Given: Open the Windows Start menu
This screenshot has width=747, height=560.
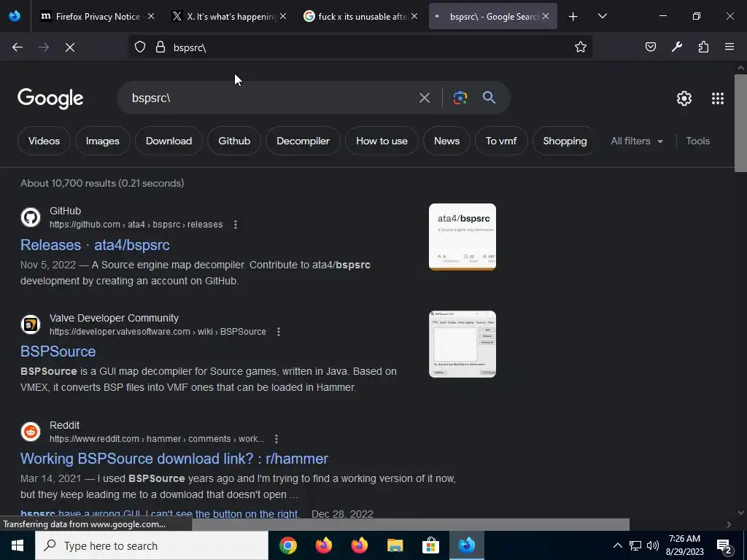Looking at the screenshot, I should pos(18,545).
